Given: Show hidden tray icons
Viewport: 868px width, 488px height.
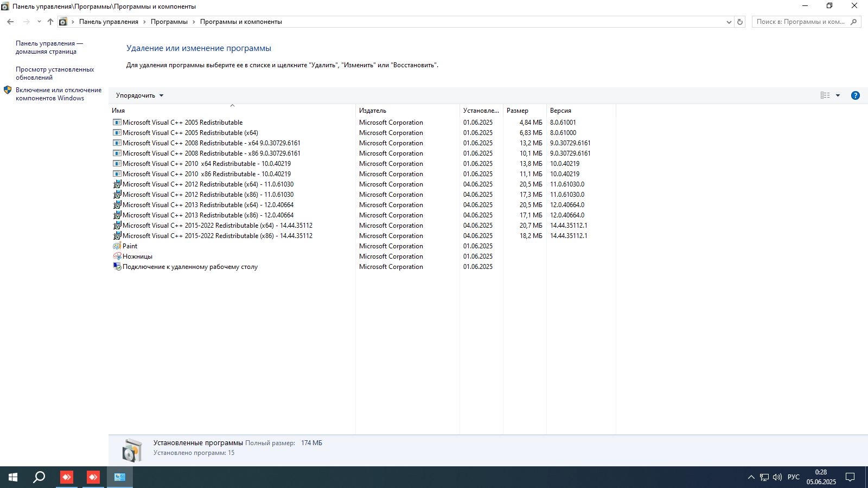Looking at the screenshot, I should 751,477.
